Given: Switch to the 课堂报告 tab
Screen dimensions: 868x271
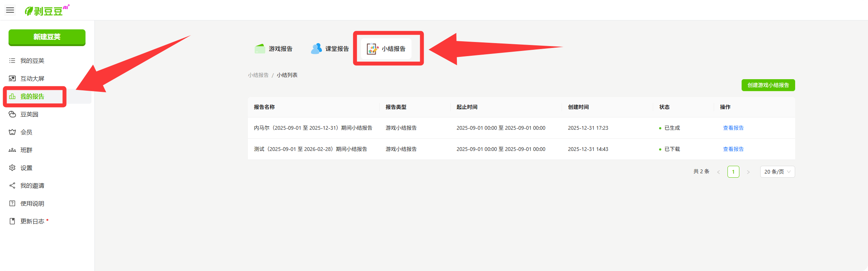Looking at the screenshot, I should (x=330, y=49).
